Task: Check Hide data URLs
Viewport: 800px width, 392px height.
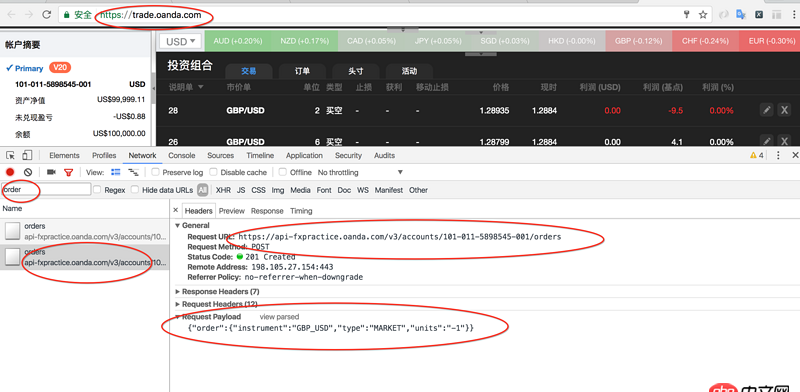Action: (x=135, y=189)
